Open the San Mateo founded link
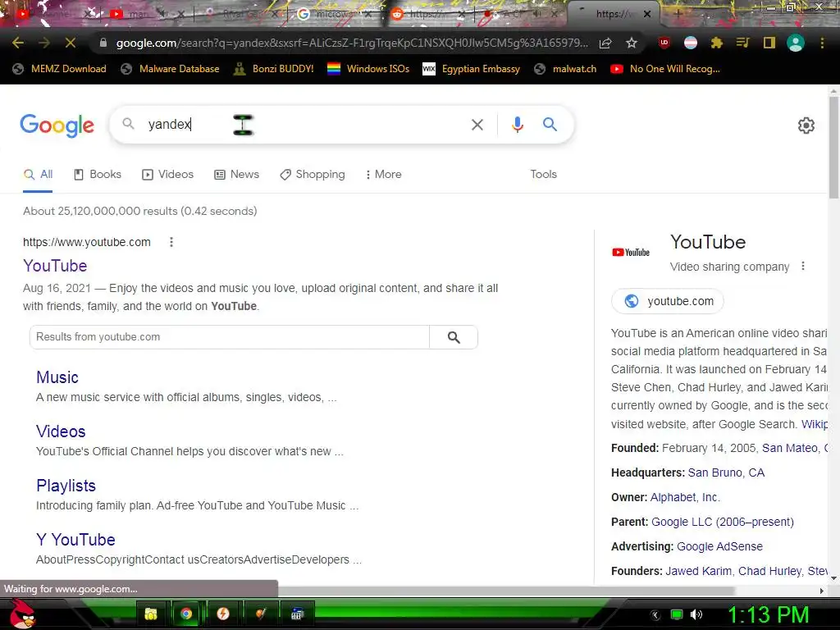This screenshot has width=840, height=630. coord(791,448)
